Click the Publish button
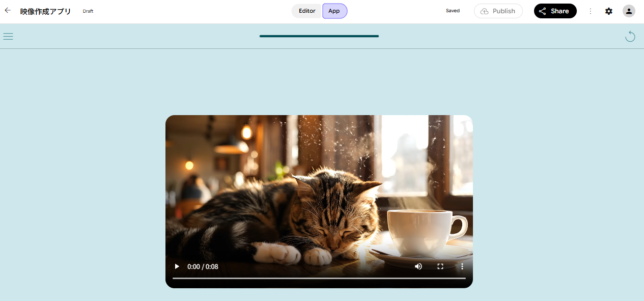The width and height of the screenshot is (644, 301). [498, 11]
